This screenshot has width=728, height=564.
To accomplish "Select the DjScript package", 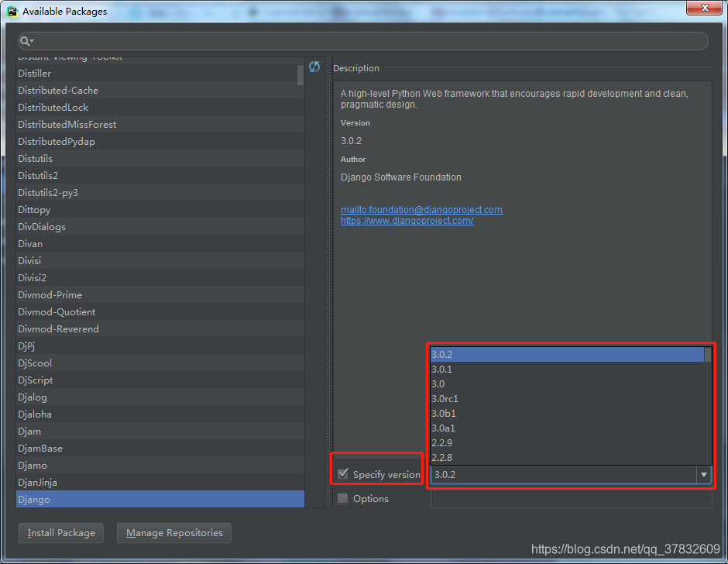I will click(x=160, y=380).
